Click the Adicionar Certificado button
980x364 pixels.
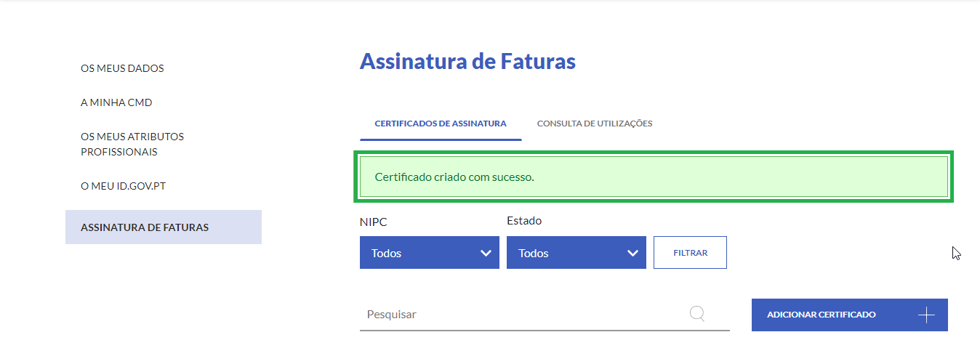849,315
